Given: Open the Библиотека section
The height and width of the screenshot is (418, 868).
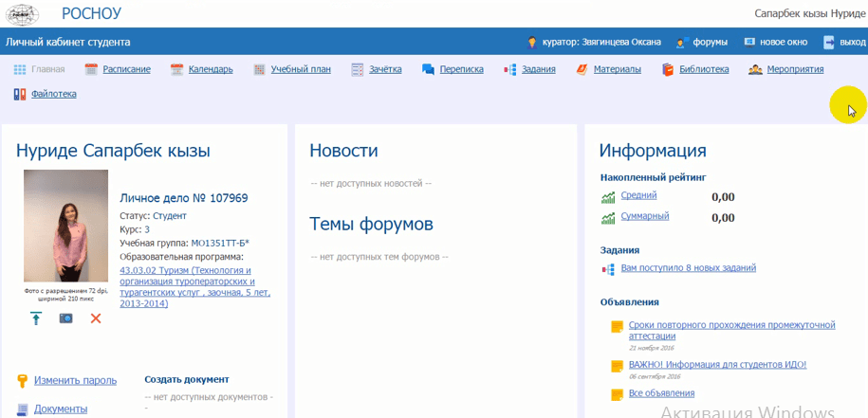Looking at the screenshot, I should [703, 69].
